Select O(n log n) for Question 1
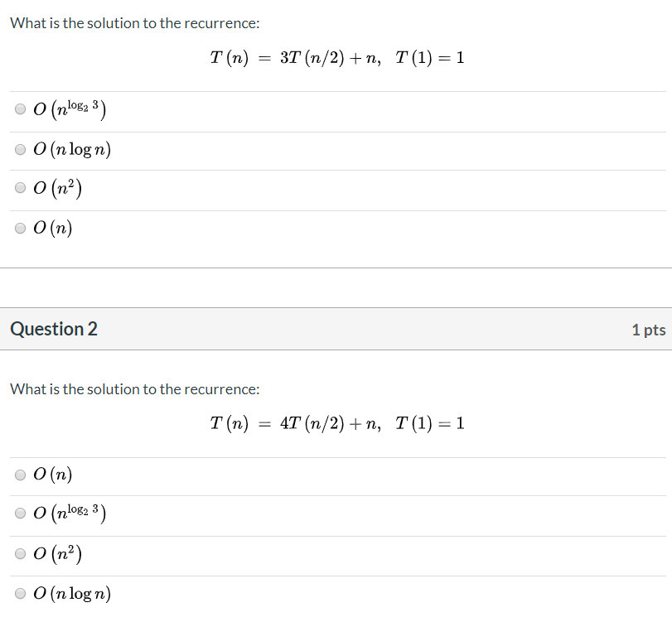The width and height of the screenshot is (672, 622). 20,148
